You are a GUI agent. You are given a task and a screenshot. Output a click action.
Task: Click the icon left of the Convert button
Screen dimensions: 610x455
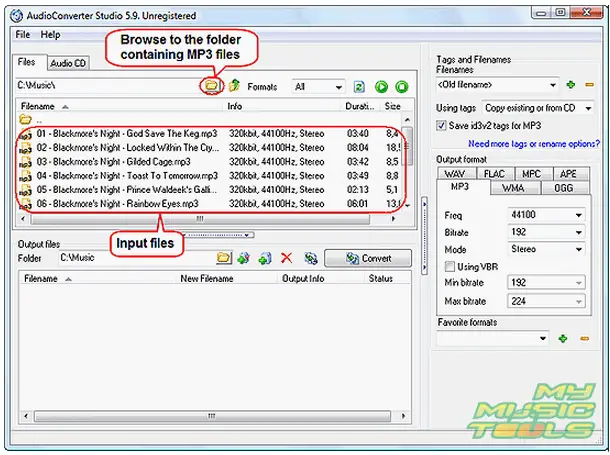click(311, 258)
